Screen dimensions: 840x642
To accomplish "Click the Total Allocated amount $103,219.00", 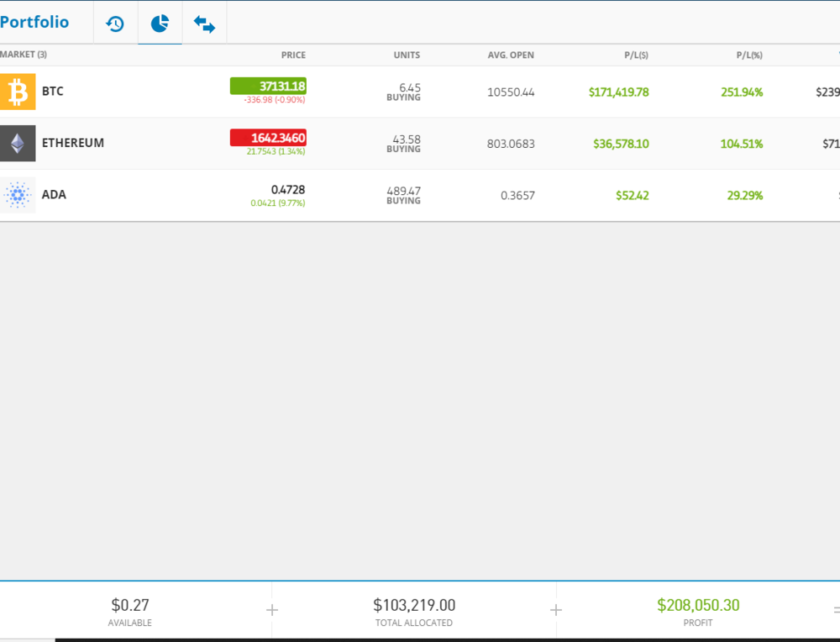I will pyautogui.click(x=414, y=605).
